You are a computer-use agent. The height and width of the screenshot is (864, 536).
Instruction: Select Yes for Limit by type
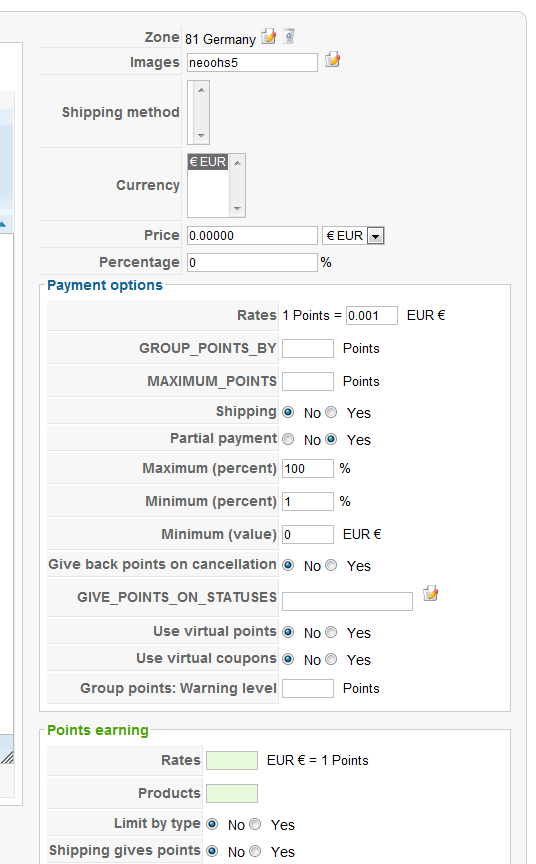(255, 824)
